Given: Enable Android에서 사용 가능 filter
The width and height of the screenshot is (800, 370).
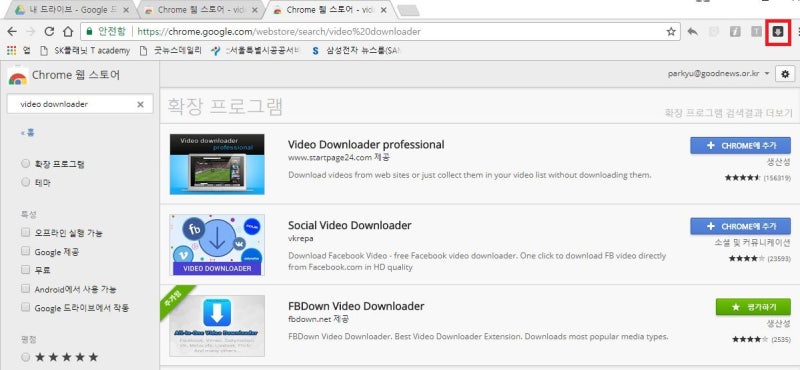Looking at the screenshot, I should point(26,289).
